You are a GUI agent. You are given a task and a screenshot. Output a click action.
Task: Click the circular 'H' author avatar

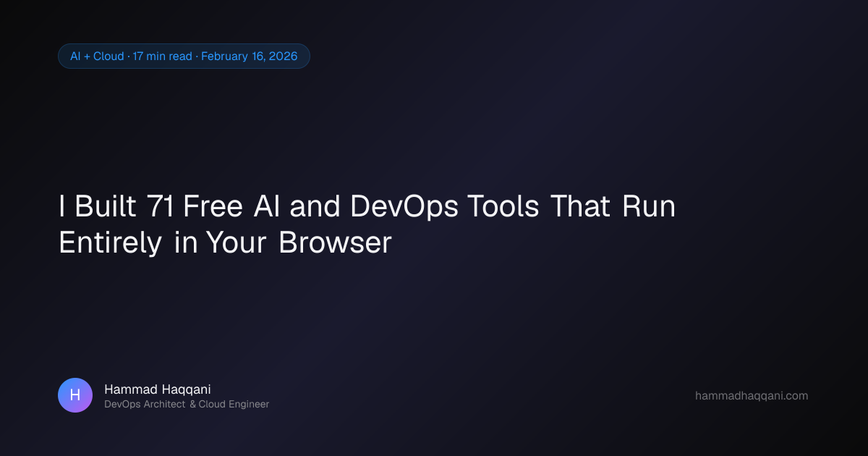pos(75,395)
